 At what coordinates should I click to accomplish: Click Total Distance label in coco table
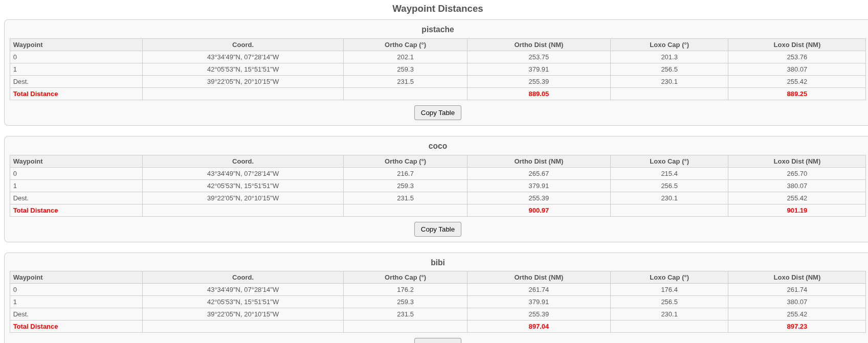[35, 211]
